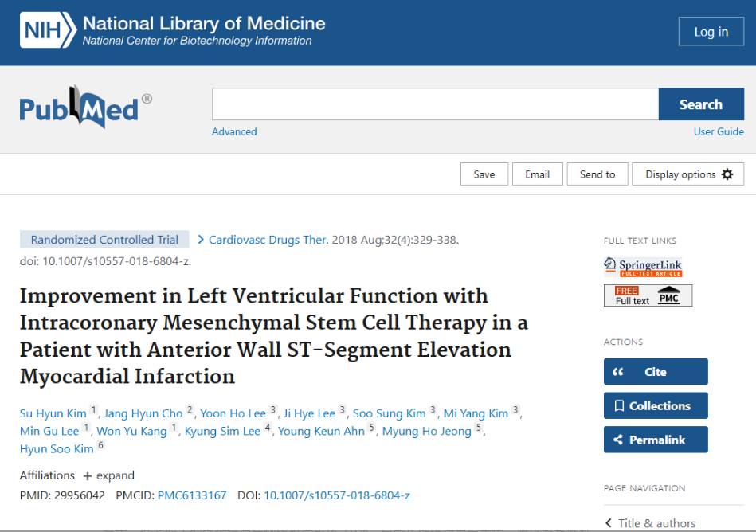The width and height of the screenshot is (756, 532).
Task: Click the Email button
Action: click(x=538, y=174)
